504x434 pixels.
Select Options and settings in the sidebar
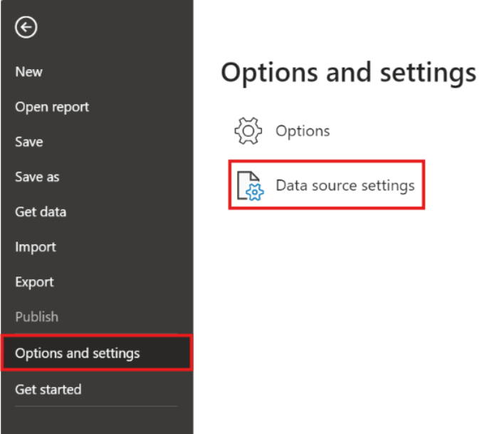[78, 353]
